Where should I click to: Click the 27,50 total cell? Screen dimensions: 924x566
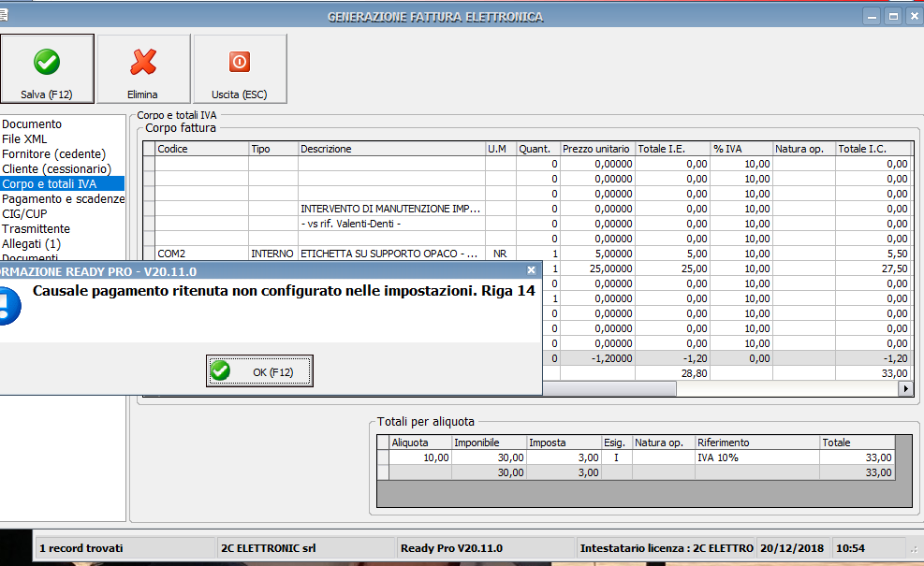[874, 268]
